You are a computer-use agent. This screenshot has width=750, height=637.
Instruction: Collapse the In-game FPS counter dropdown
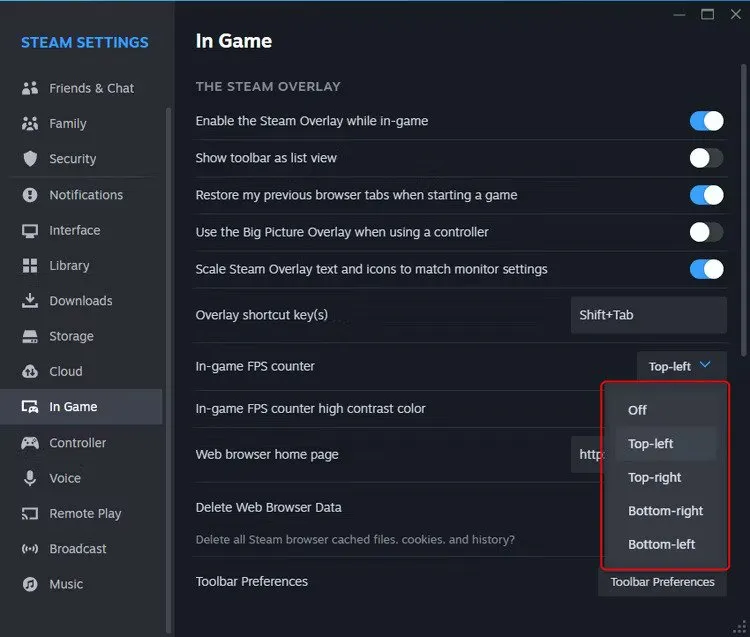click(x=681, y=367)
